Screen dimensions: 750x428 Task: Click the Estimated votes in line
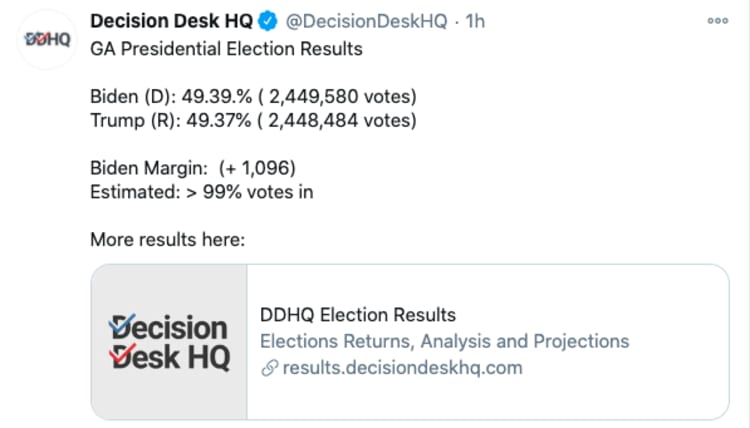tap(201, 192)
